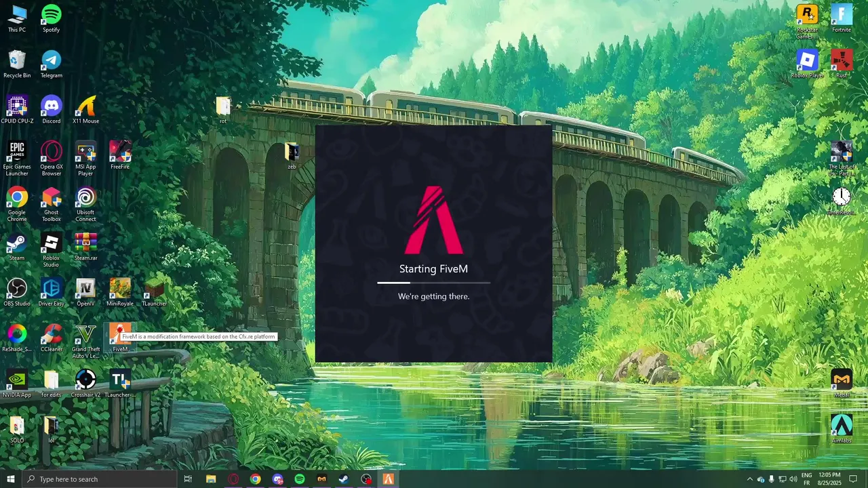868x488 pixels.
Task: Select the CPUID CPU-Z desktop icon
Action: [x=17, y=110]
